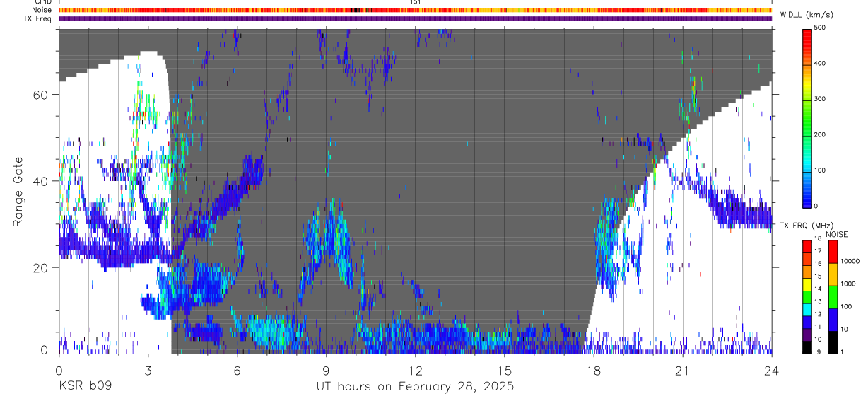Click the Range Gate y-axis title

[x=18, y=191]
